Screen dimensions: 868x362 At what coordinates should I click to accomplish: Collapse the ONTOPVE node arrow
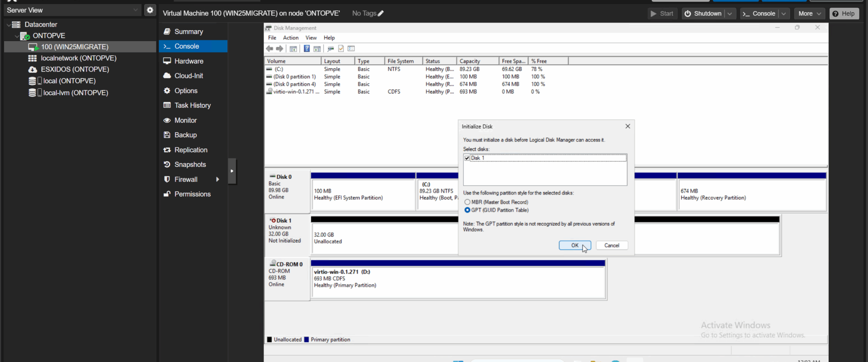click(17, 36)
